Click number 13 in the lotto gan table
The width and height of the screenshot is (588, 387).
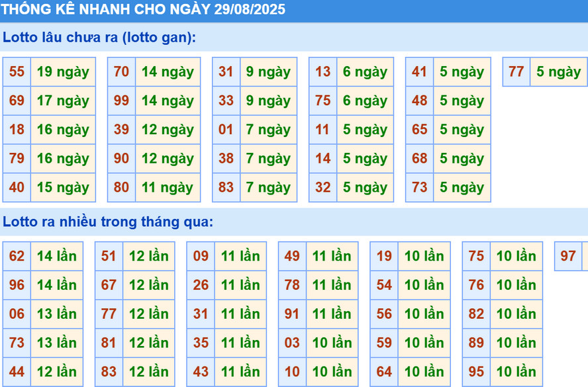click(x=322, y=72)
